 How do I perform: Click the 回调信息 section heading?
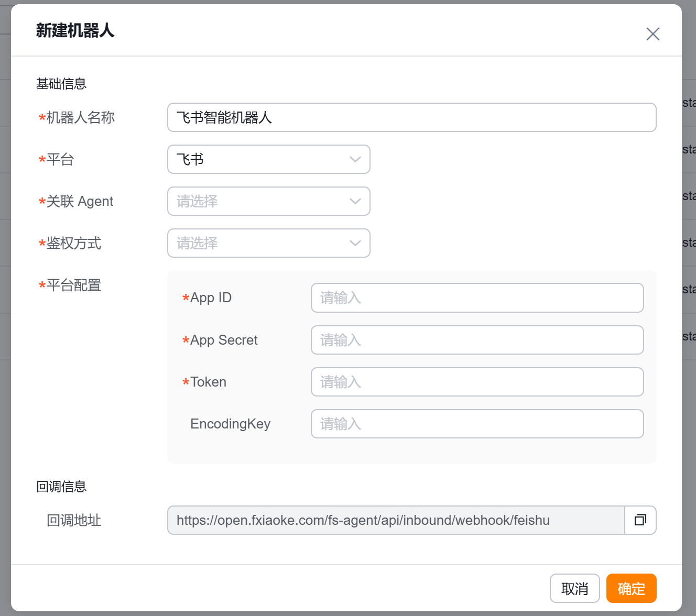coord(61,487)
